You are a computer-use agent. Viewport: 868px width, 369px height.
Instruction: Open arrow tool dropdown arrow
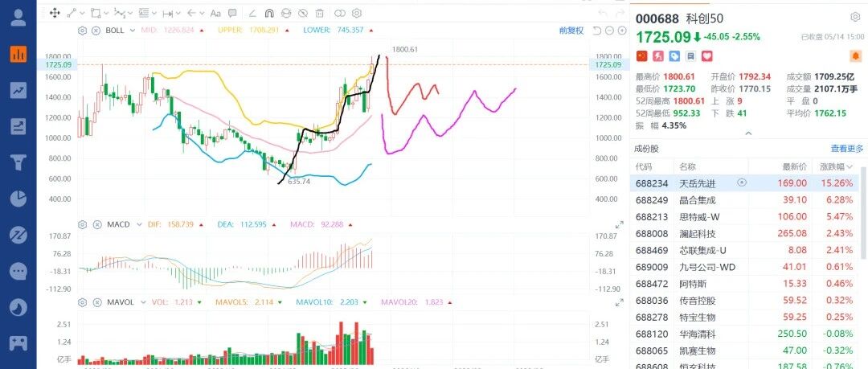point(202,13)
